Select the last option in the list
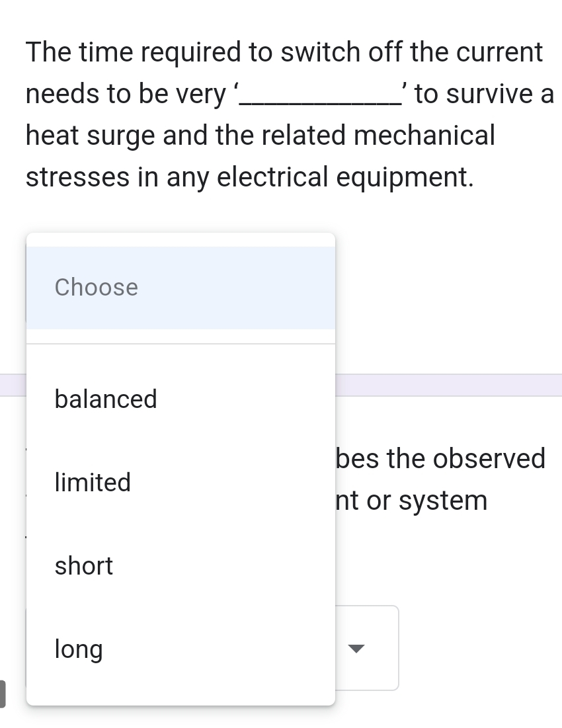Screen dimensions: 562x728 (x=77, y=649)
